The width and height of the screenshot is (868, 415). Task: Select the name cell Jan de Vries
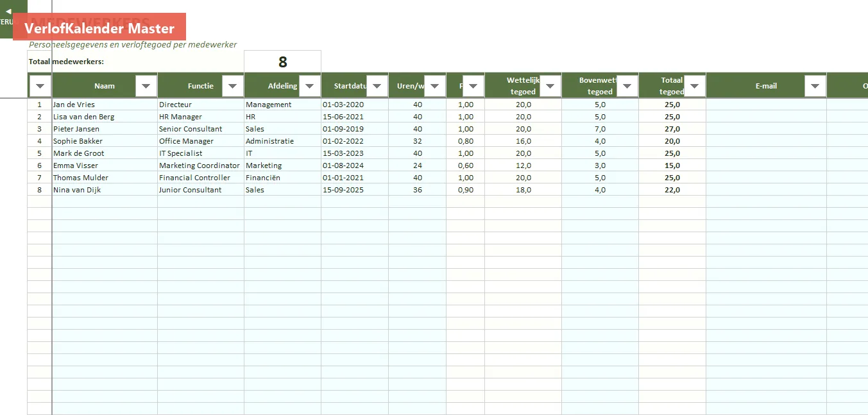coord(105,105)
